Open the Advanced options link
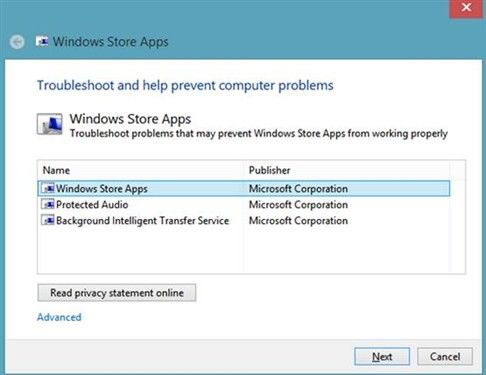This screenshot has height=375, width=486. [x=59, y=317]
